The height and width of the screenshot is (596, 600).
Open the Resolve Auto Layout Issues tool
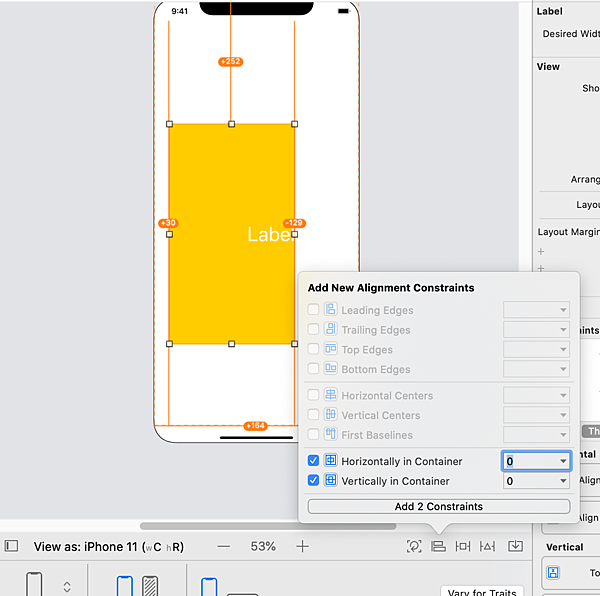(488, 546)
